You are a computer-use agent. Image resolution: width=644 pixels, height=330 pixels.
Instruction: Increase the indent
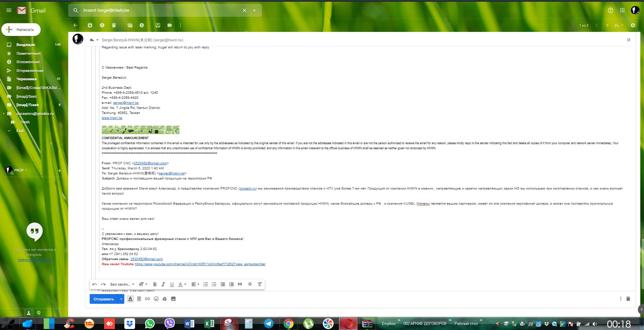(231, 284)
